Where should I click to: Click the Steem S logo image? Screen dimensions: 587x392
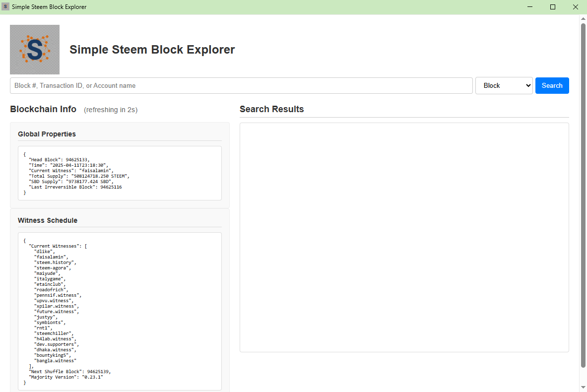34,50
